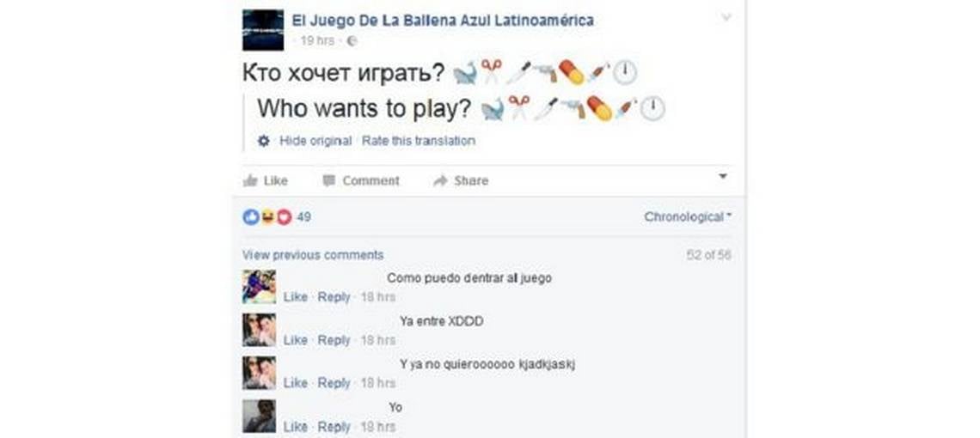
Task: Click avatar of the 'Yo' commenter
Action: point(259,416)
